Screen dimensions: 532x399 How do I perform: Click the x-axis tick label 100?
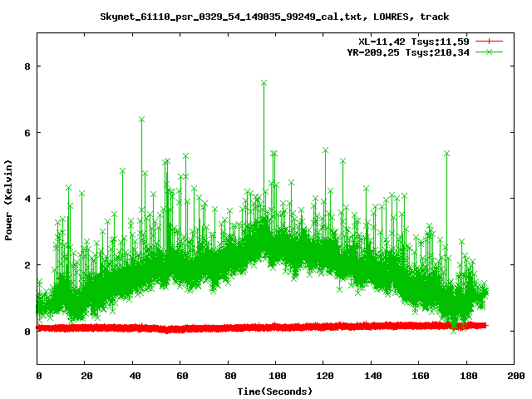click(x=276, y=377)
